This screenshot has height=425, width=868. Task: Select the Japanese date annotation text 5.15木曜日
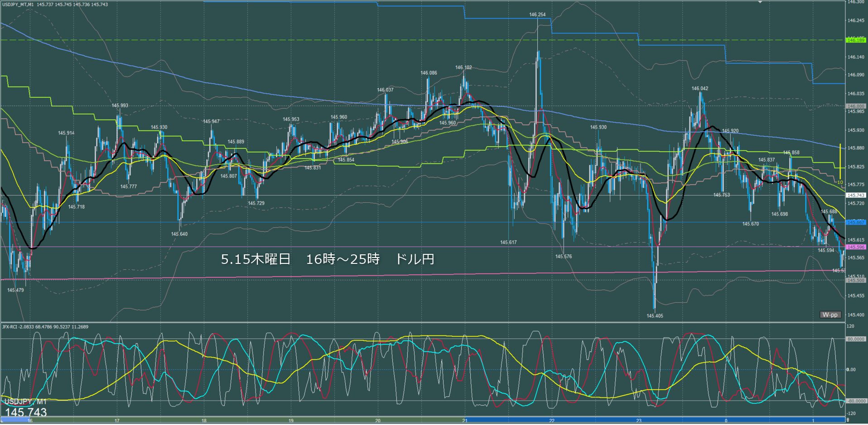(x=256, y=259)
